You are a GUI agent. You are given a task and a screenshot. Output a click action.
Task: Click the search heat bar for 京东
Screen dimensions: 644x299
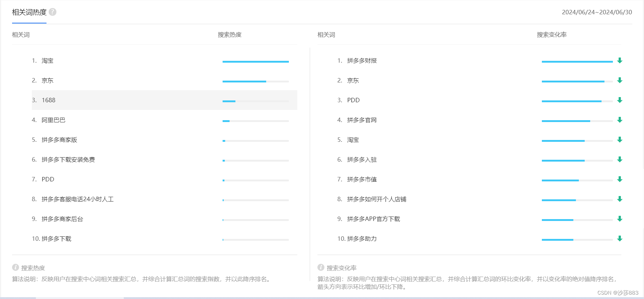click(256, 81)
